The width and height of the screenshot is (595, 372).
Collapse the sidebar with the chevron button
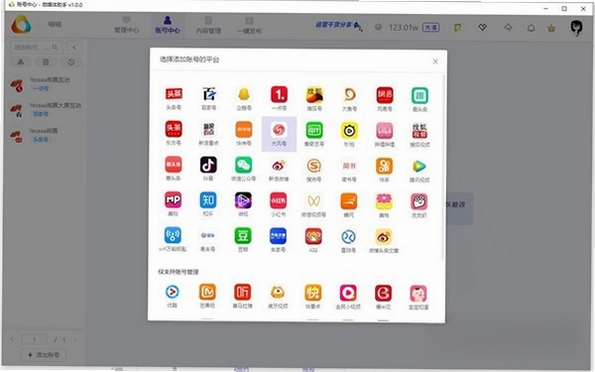click(74, 47)
